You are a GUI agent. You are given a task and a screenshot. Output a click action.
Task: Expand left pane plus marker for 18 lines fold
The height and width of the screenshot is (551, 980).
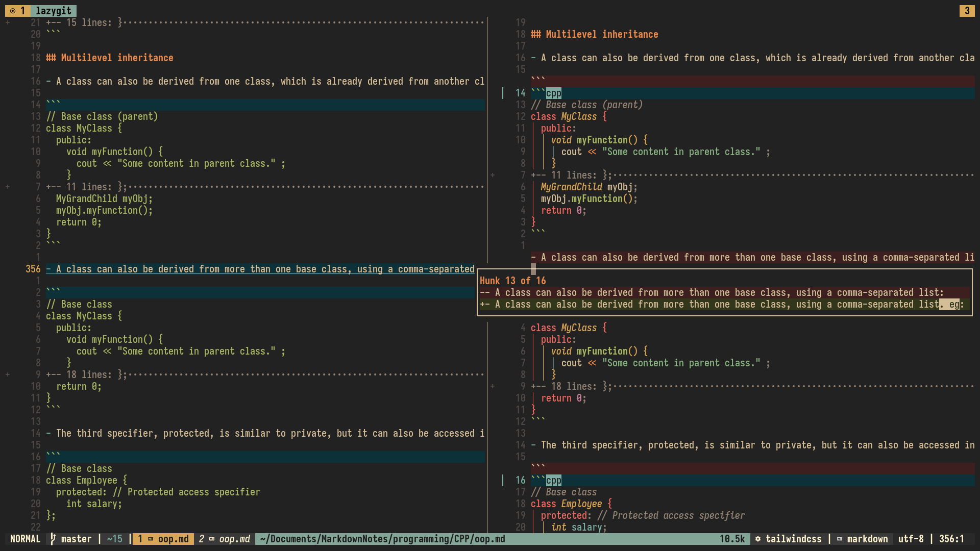tap(8, 374)
